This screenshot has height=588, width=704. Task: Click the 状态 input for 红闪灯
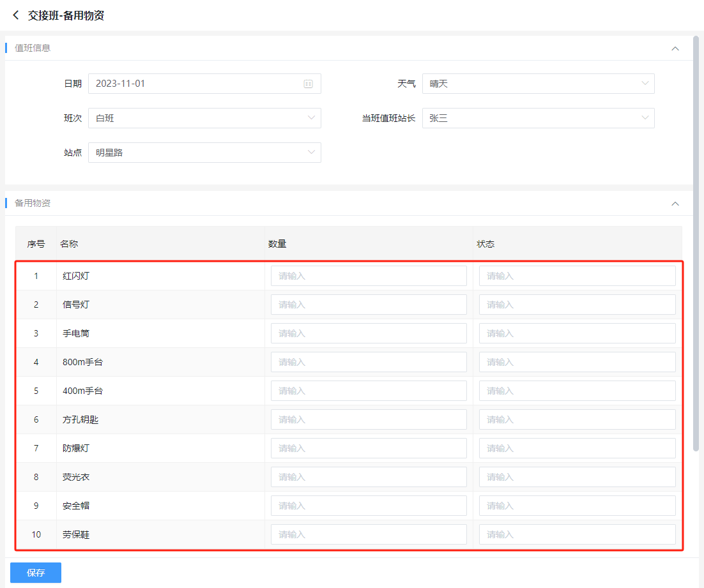click(577, 276)
